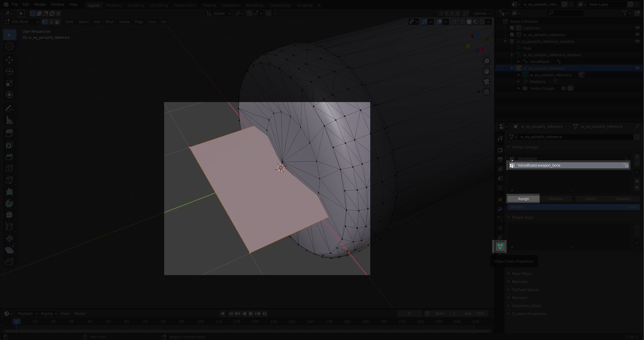Screen dimensions: 644x340
Task: Open Object Data Properties tab
Action: tap(500, 247)
